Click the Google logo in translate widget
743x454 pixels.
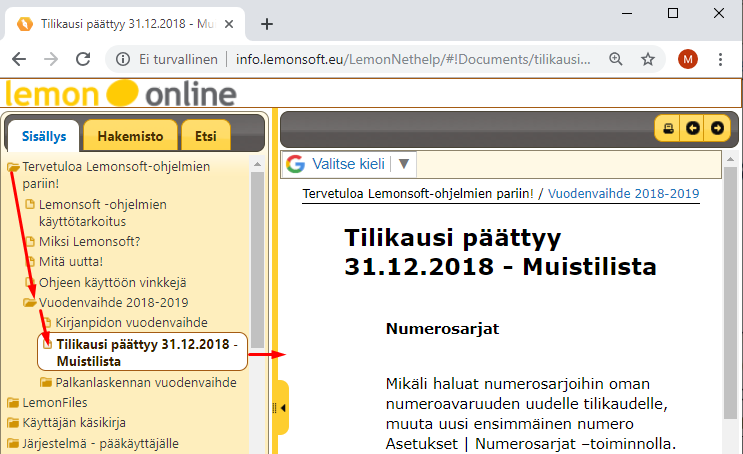tap(295, 164)
